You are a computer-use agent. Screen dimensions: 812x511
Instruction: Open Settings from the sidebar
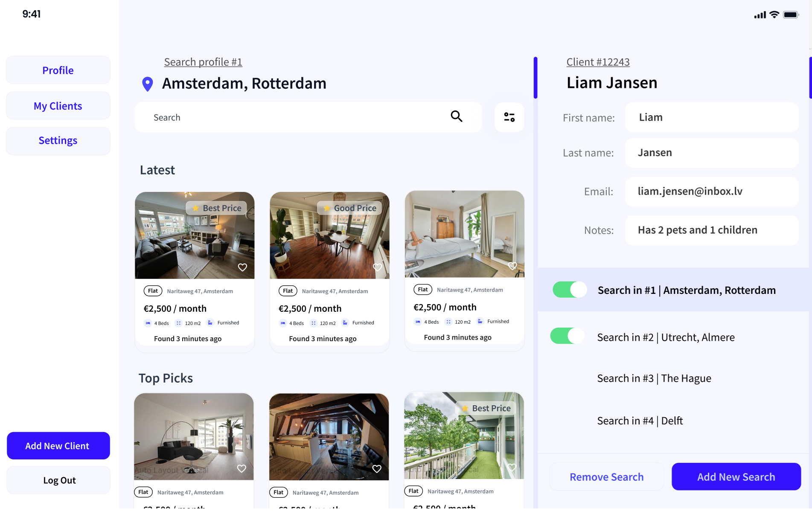point(58,141)
